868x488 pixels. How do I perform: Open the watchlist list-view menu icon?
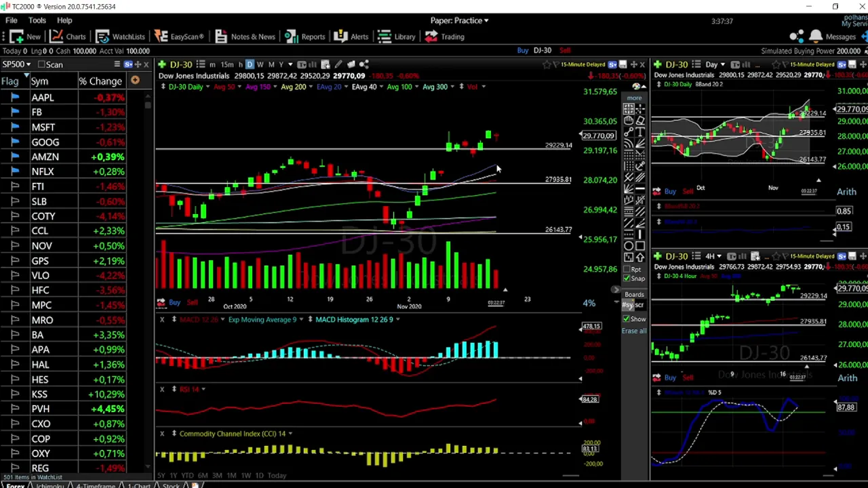117,64
